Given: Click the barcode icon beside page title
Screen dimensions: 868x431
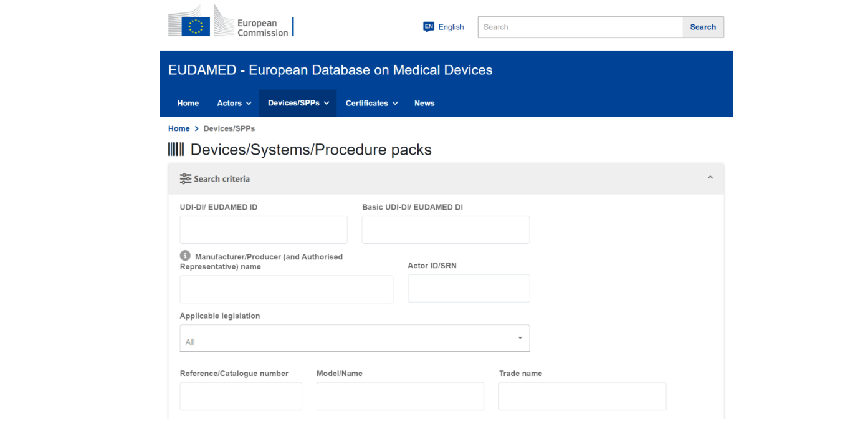Looking at the screenshot, I should tap(176, 150).
